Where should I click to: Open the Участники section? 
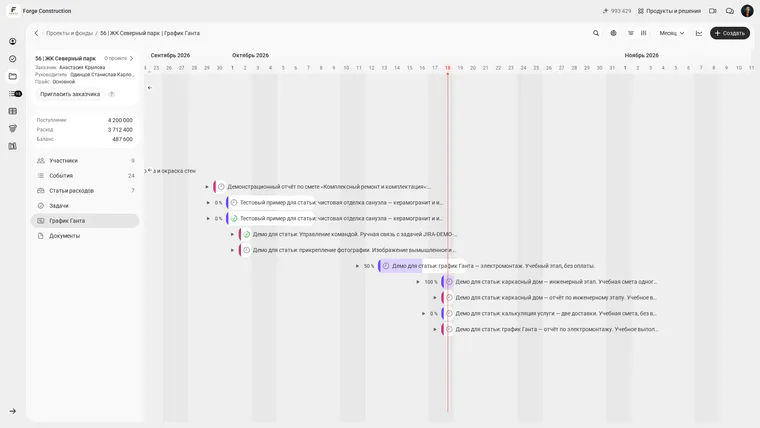point(85,160)
